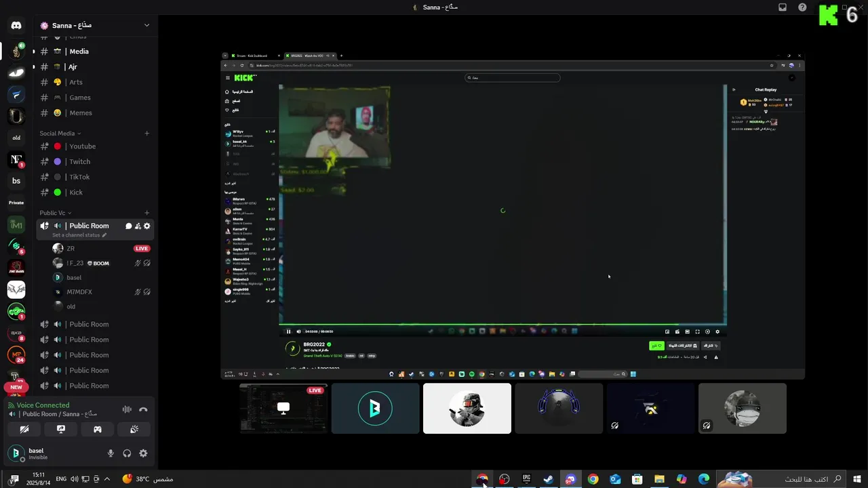Open user settings gear next to basel
This screenshot has width=868, height=488.
[143, 453]
